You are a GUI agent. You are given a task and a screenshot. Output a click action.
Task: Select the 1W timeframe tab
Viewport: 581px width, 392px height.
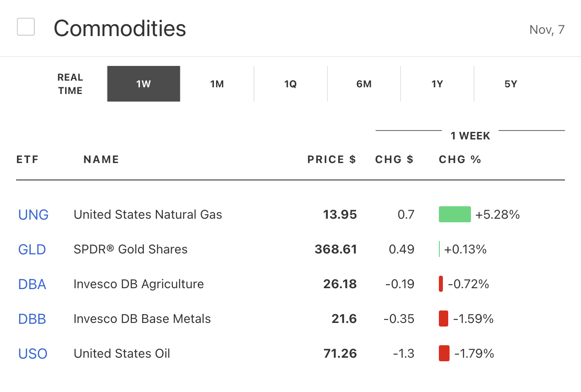click(x=143, y=84)
